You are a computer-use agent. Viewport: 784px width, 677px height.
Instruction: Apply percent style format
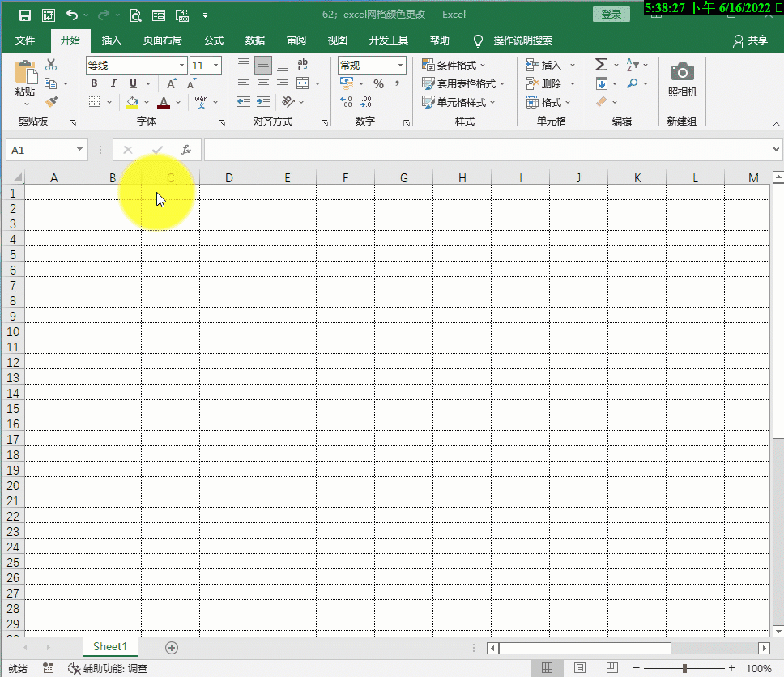tap(378, 83)
